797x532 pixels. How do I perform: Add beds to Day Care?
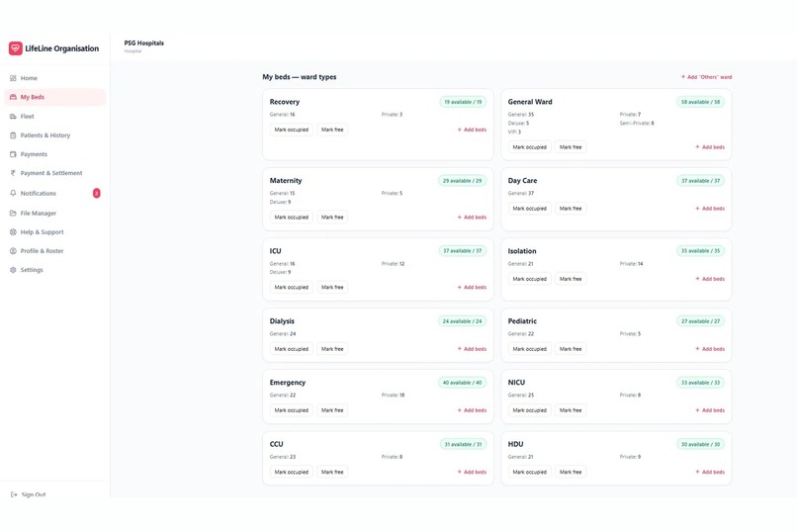(710, 209)
